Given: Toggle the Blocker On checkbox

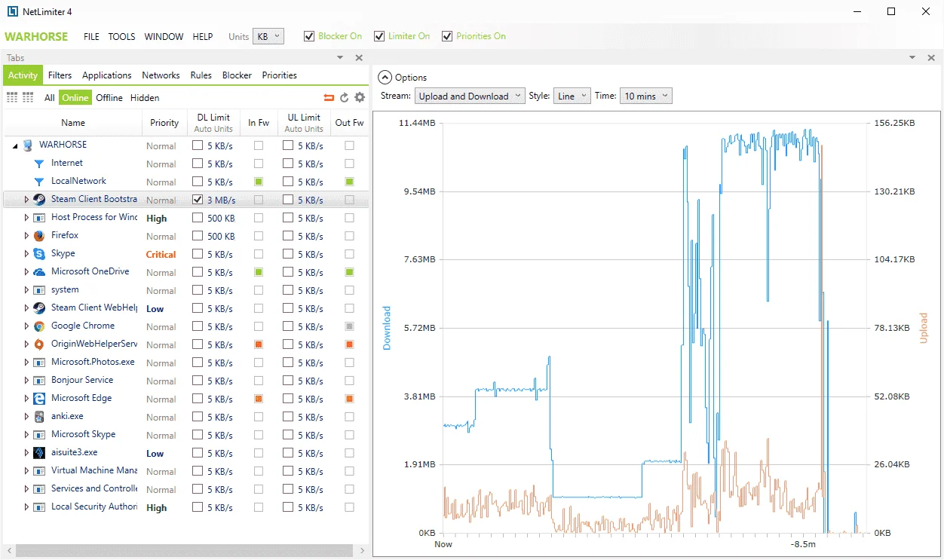Looking at the screenshot, I should 309,36.
